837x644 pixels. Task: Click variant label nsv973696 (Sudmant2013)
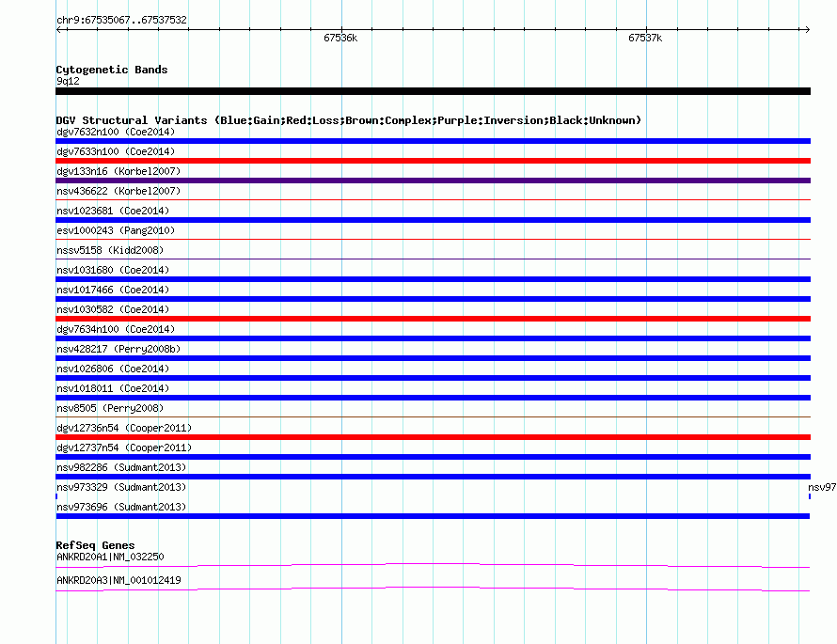pyautogui.click(x=121, y=507)
